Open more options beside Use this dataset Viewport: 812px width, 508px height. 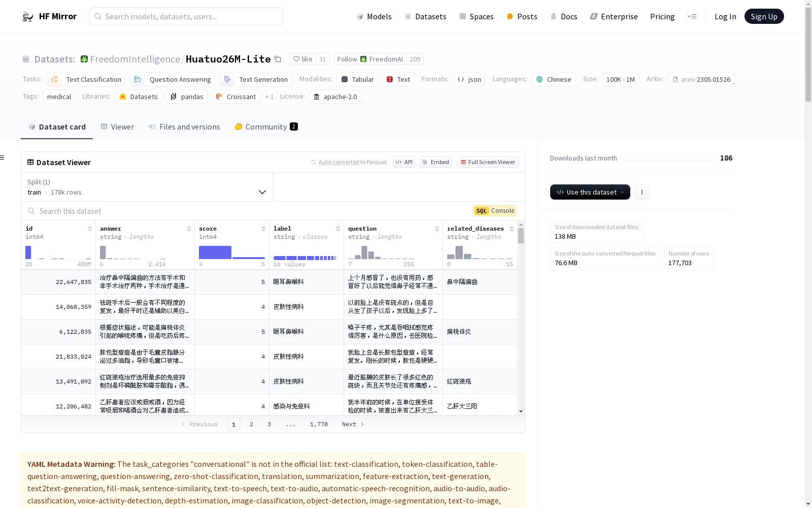pyautogui.click(x=641, y=192)
